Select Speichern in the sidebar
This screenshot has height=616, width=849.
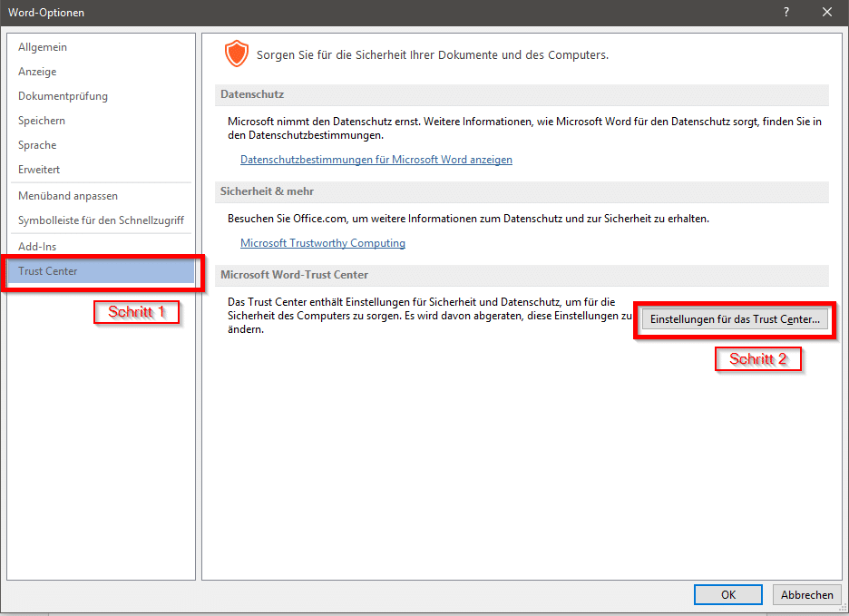click(x=42, y=121)
